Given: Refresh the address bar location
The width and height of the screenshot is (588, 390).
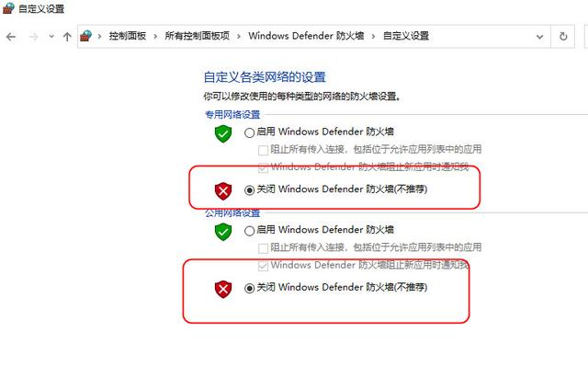Looking at the screenshot, I should 563,37.
